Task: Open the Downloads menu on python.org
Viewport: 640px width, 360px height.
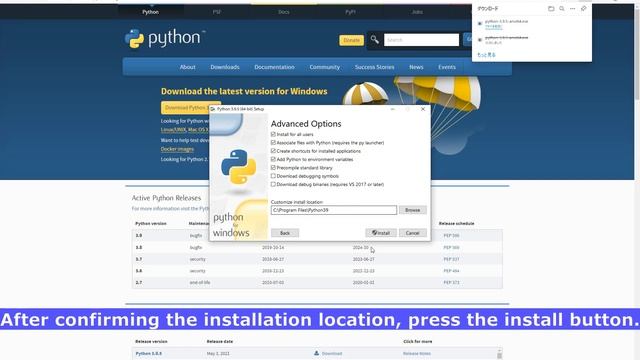Action: pyautogui.click(x=225, y=67)
